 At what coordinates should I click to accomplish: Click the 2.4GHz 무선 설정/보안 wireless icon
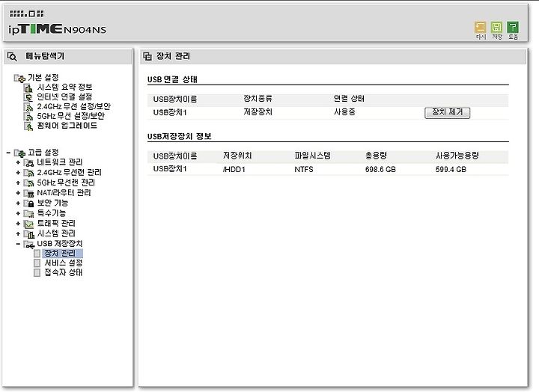click(28, 107)
